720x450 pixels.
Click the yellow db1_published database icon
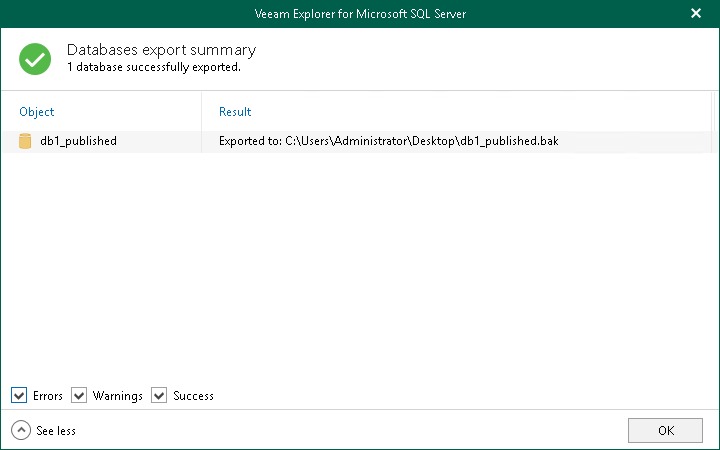click(25, 141)
